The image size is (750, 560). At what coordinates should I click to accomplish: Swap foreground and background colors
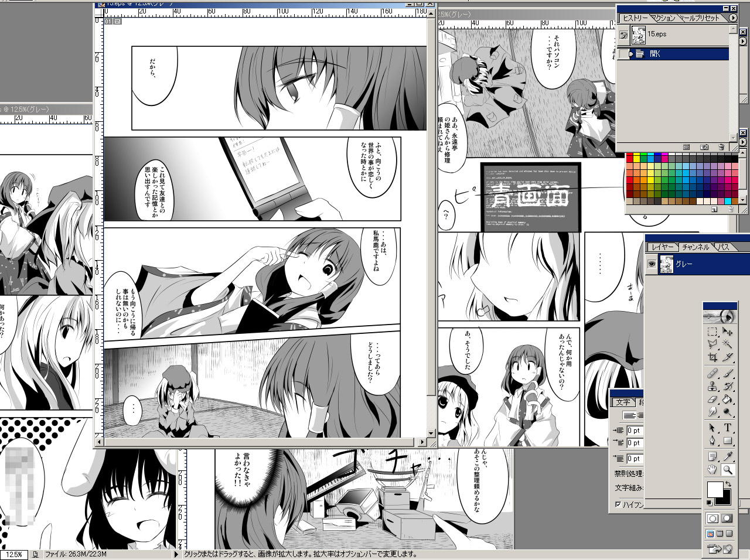click(x=728, y=483)
